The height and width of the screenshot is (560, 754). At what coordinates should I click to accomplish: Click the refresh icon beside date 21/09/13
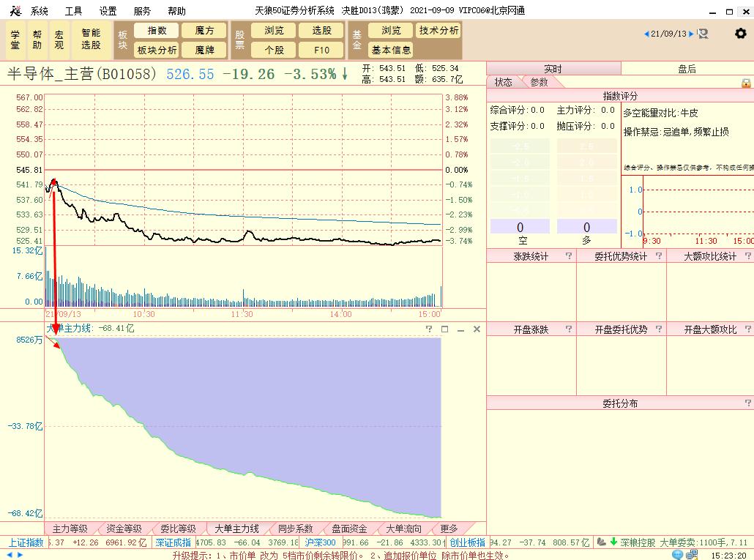click(x=703, y=34)
